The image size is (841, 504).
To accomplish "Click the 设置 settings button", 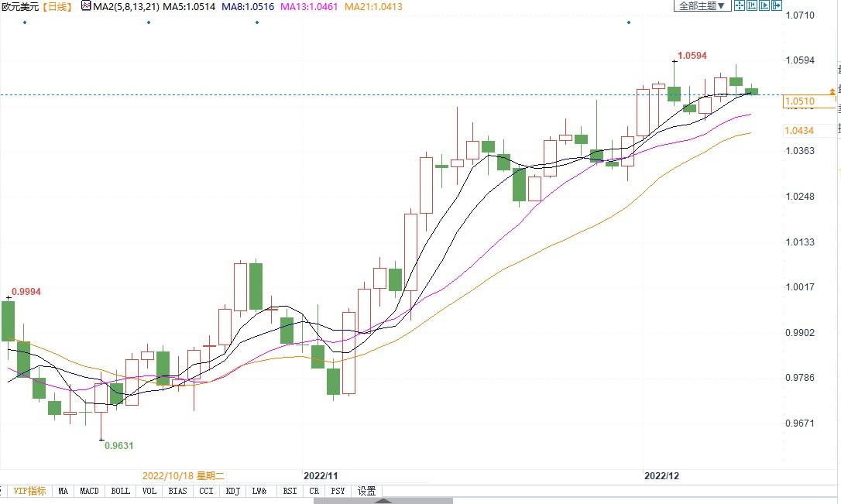I will (366, 491).
